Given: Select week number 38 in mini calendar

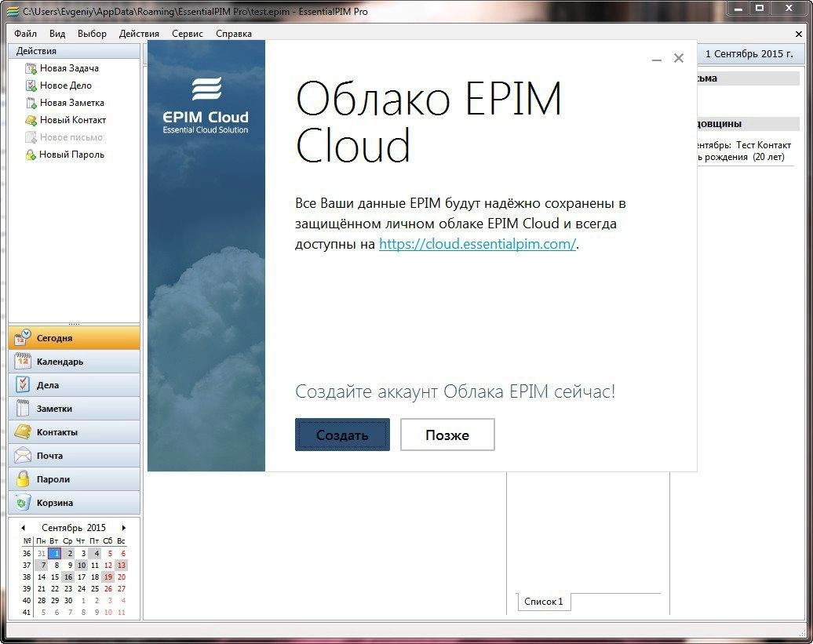Looking at the screenshot, I should pos(27,577).
